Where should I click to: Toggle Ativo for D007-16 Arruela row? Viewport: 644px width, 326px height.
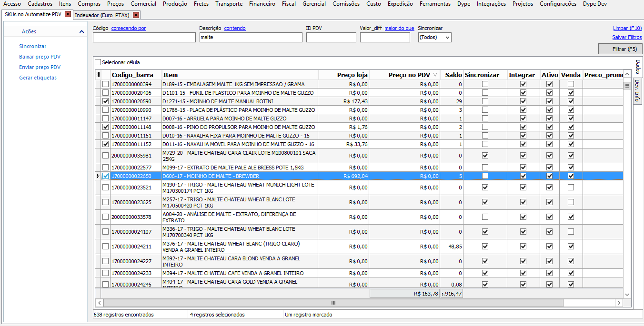click(x=549, y=119)
